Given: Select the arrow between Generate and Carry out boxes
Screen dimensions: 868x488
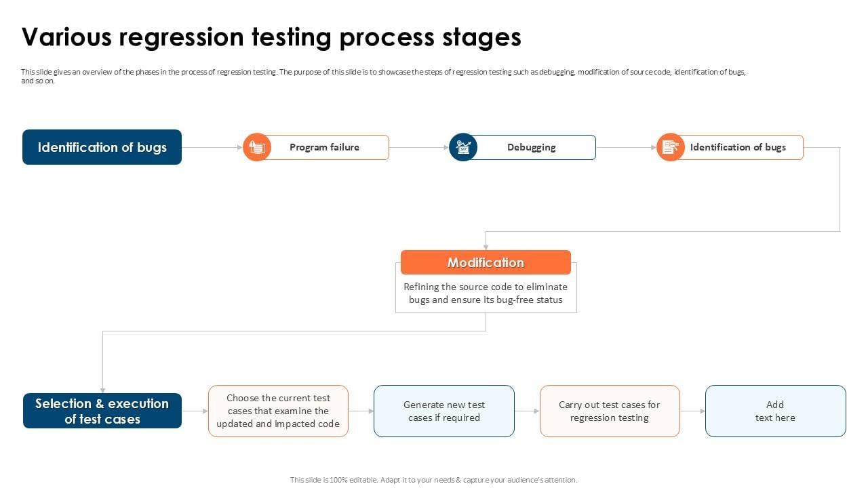Looking at the screenshot, I should click(x=527, y=411).
